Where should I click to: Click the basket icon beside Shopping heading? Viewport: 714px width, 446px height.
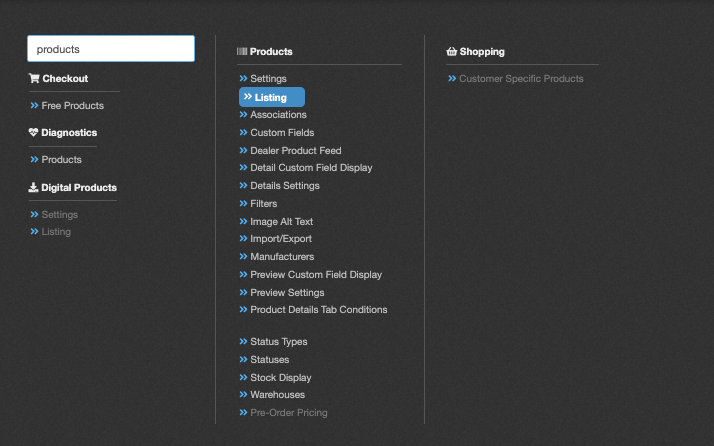[452, 51]
